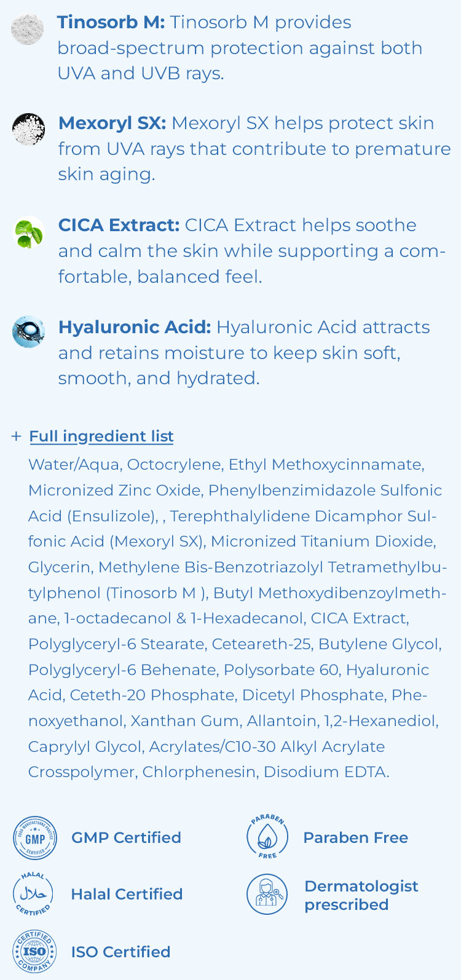This screenshot has width=461, height=980.
Task: Click the GMP Certified label
Action: (126, 838)
